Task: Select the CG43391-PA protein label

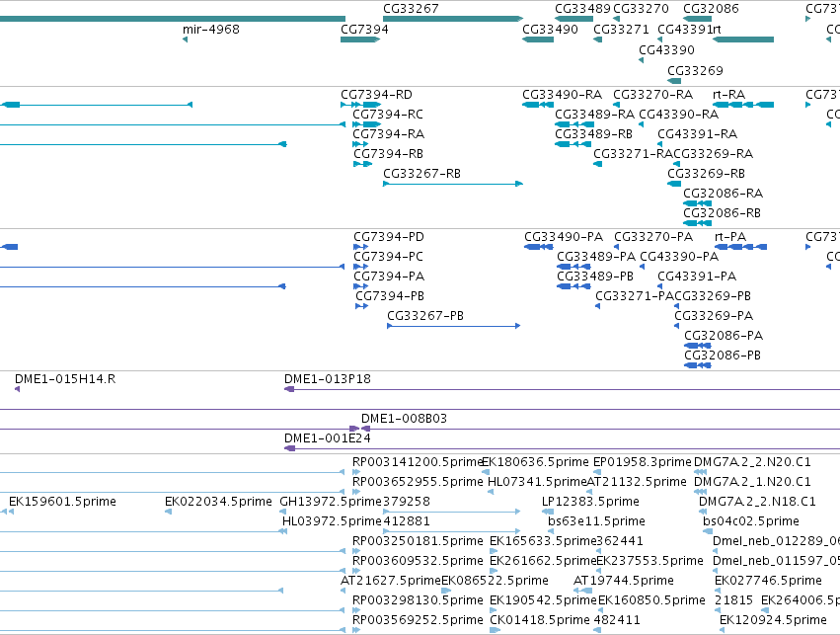Action: click(697, 278)
